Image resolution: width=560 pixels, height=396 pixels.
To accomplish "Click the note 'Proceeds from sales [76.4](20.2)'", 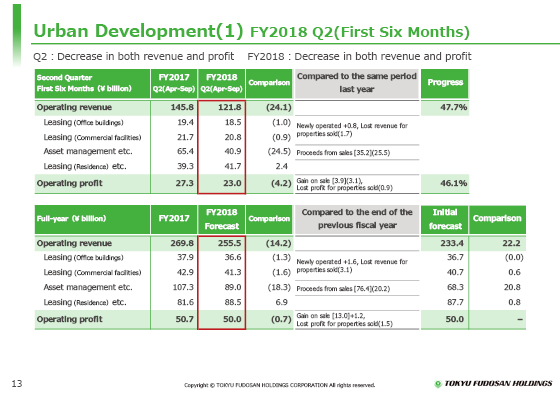I will point(343,289).
